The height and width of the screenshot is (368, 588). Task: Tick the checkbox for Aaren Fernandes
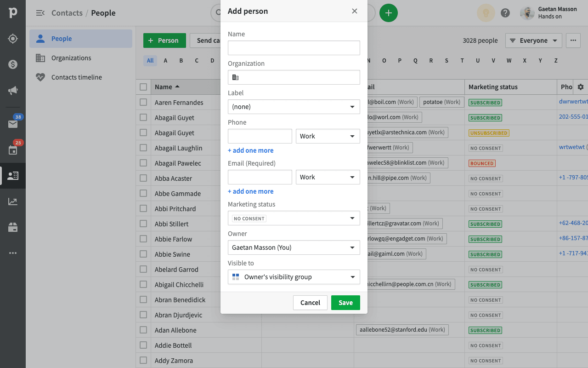point(143,102)
